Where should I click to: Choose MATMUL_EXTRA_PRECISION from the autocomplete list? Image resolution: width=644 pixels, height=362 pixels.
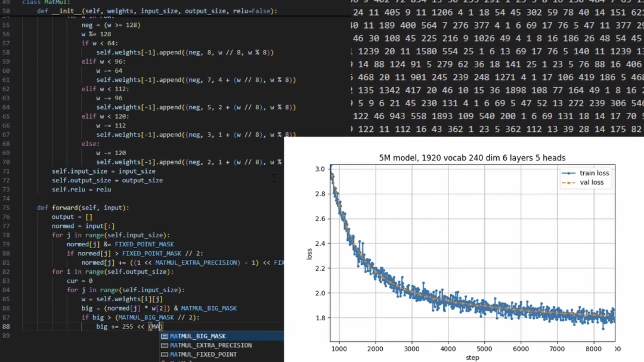click(x=210, y=345)
